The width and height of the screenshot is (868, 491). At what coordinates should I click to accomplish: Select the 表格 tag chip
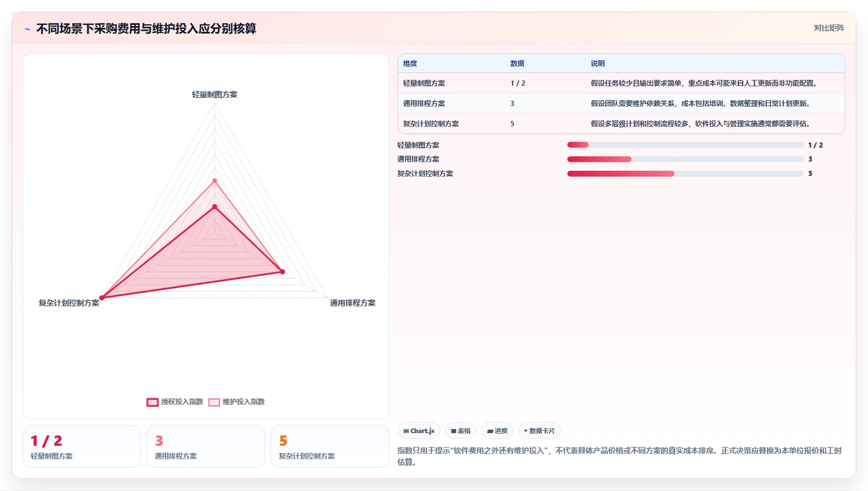461,431
